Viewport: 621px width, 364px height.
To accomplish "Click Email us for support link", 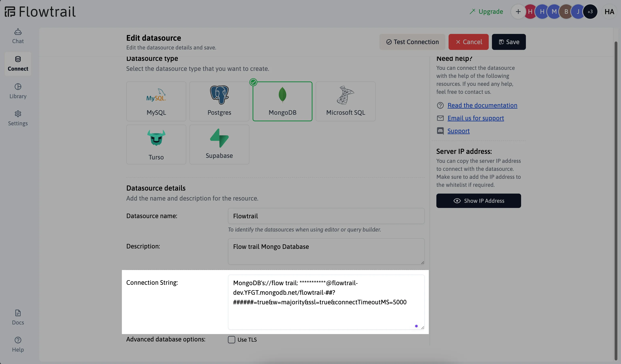I will pos(476,118).
